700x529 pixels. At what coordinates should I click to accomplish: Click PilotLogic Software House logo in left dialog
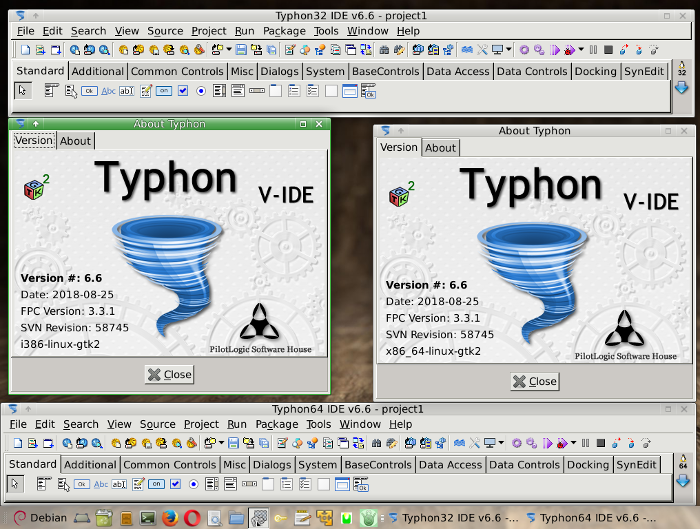tap(260, 329)
